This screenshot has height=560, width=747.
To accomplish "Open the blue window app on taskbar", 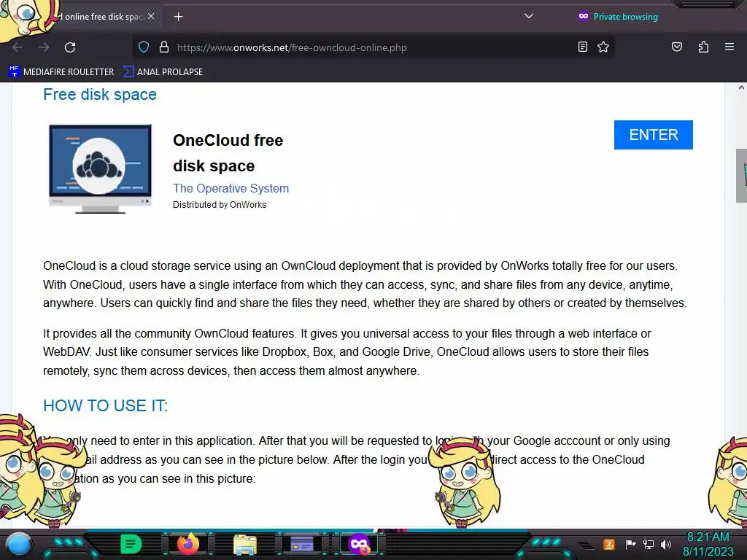I will pos(302,544).
